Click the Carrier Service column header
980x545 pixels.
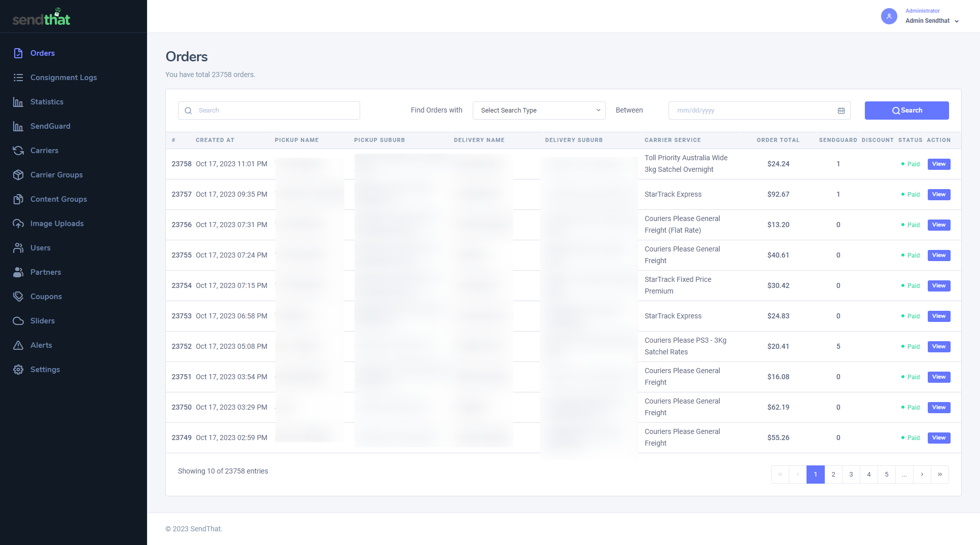pyautogui.click(x=673, y=140)
